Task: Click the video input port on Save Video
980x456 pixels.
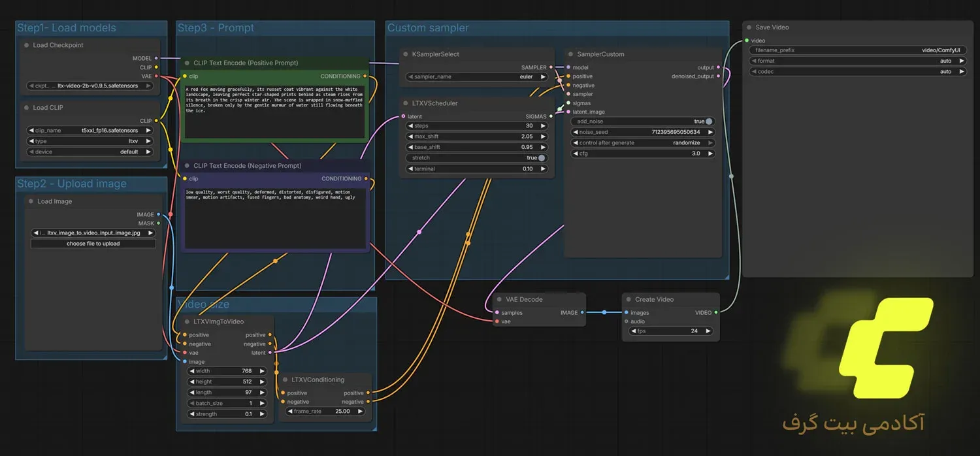Action: 747,41
